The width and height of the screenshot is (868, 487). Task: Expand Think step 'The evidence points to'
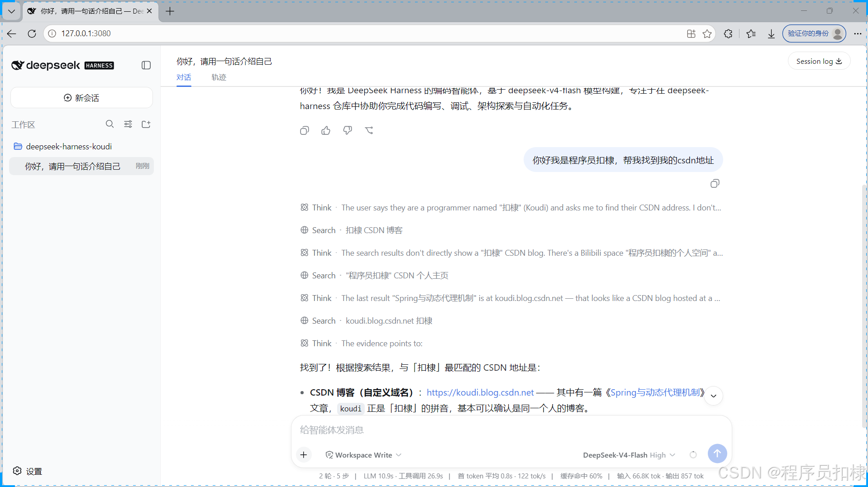362,343
